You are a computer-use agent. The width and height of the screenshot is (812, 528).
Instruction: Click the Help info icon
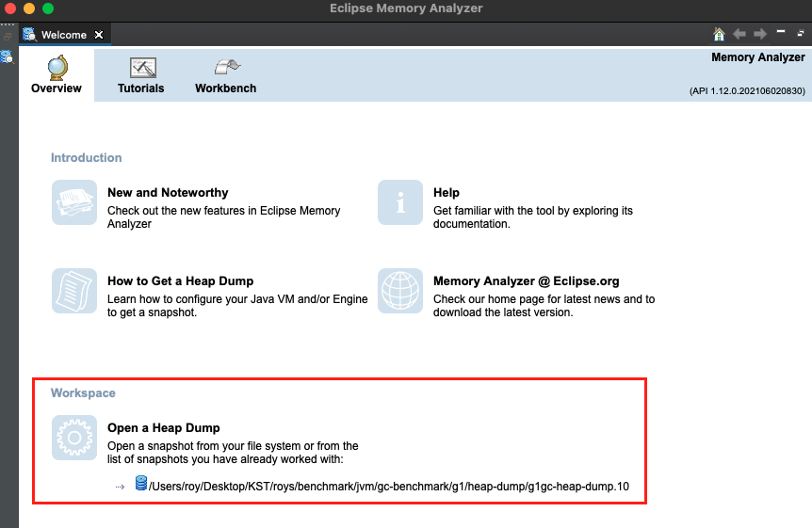400,202
